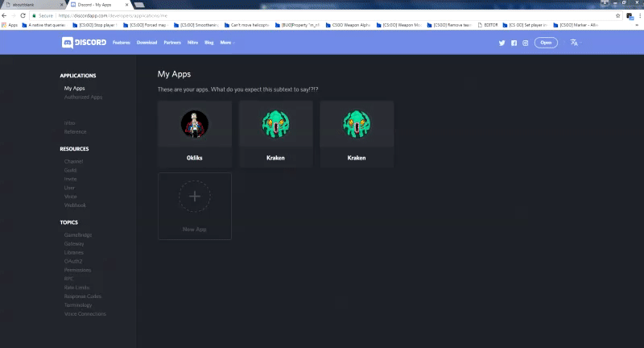Open the extension icon beside the star

[630, 16]
